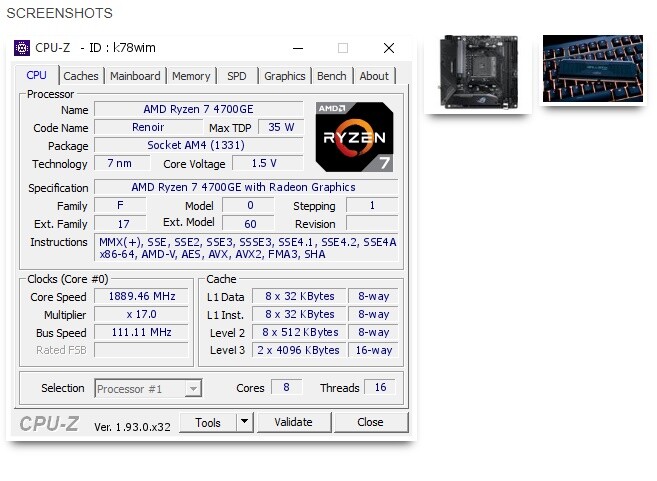The image size is (657, 481).
Task: Switch to the Mainboard tab
Action: click(x=135, y=76)
